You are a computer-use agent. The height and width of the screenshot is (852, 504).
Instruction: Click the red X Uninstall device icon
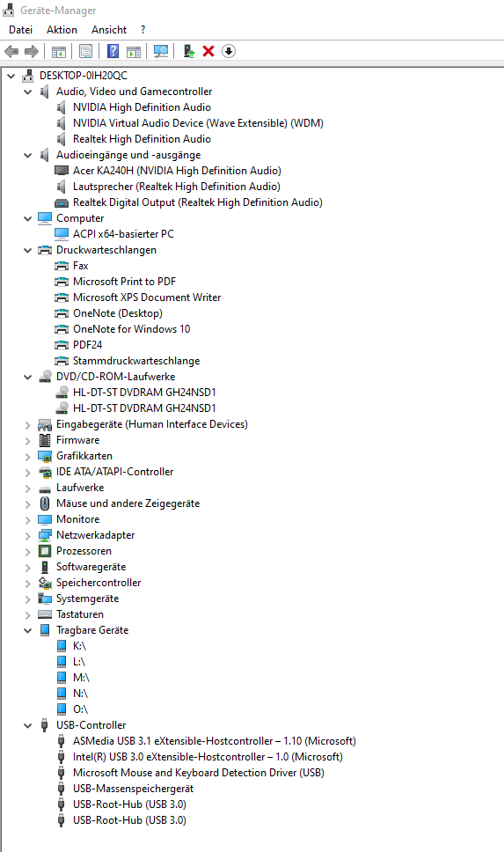[208, 52]
